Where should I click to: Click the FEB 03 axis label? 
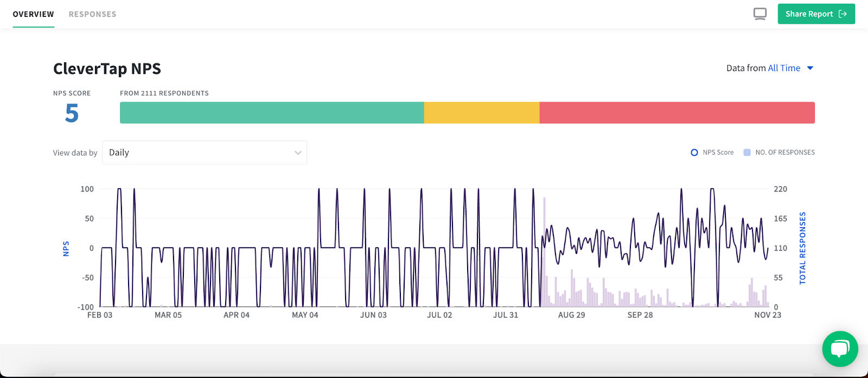pyautogui.click(x=100, y=315)
